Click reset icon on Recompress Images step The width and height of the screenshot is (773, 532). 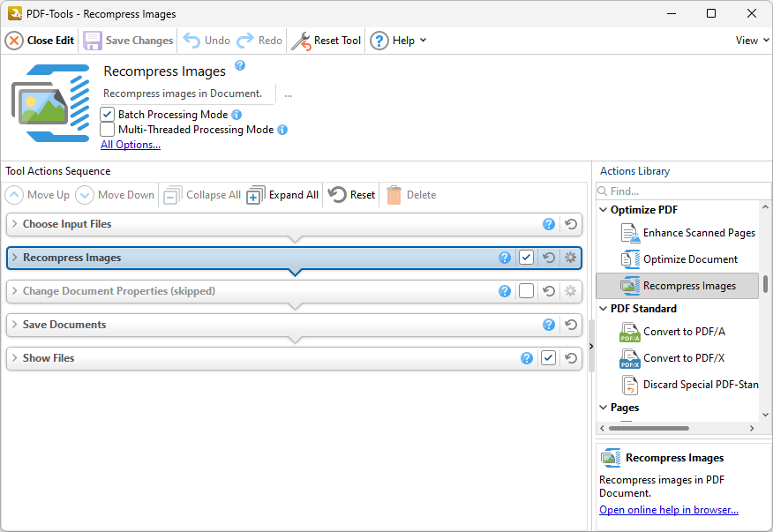point(549,258)
